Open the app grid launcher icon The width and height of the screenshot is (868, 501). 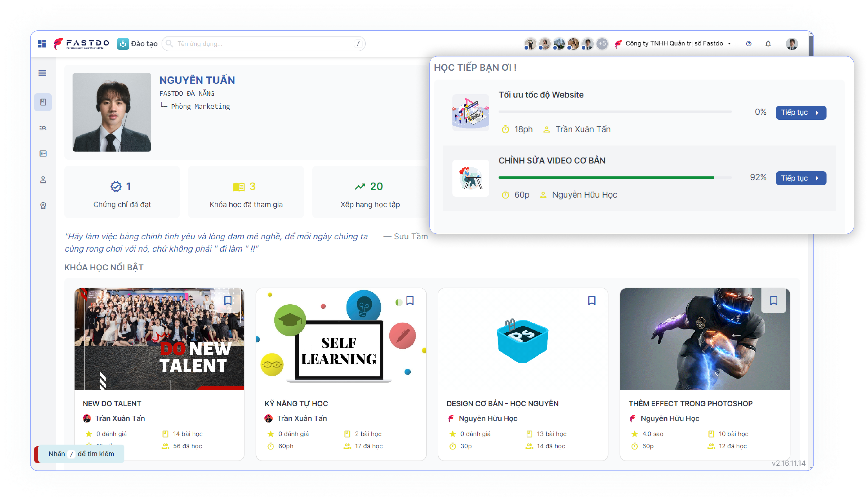coord(42,44)
